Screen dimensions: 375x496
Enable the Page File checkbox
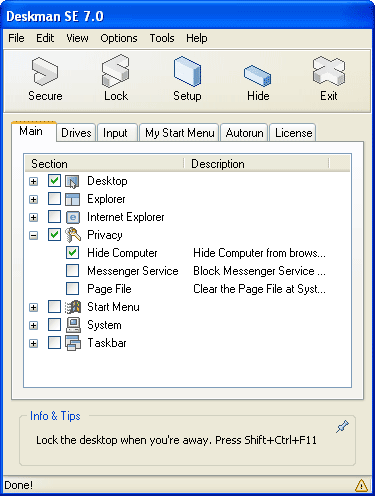[72, 289]
